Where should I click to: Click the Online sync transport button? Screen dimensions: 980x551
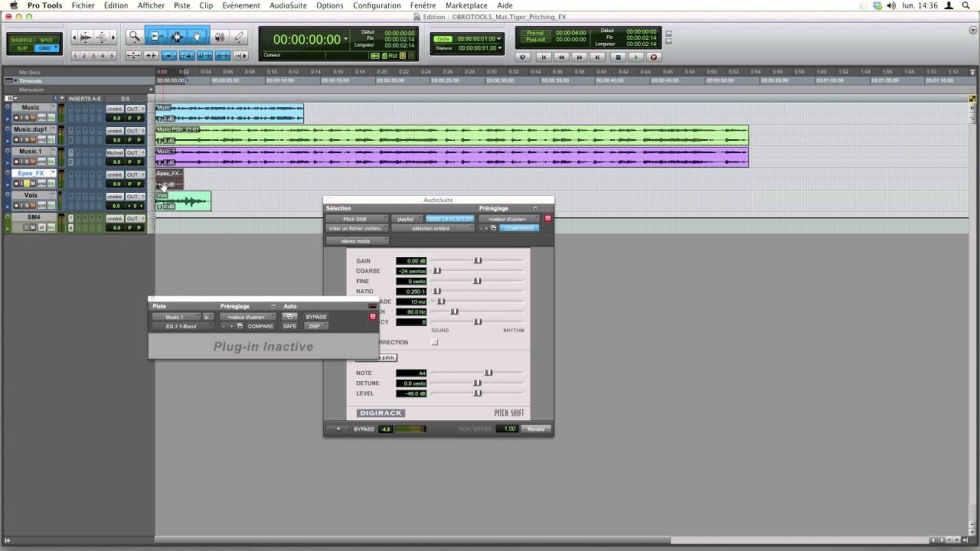[523, 57]
